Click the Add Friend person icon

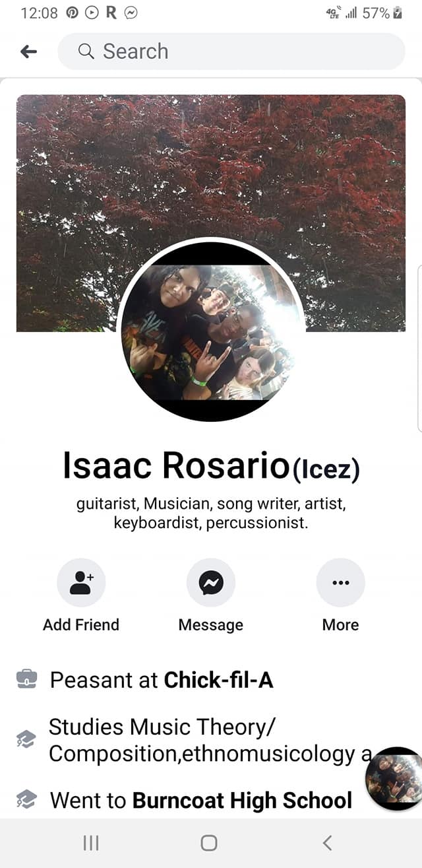[x=81, y=582]
